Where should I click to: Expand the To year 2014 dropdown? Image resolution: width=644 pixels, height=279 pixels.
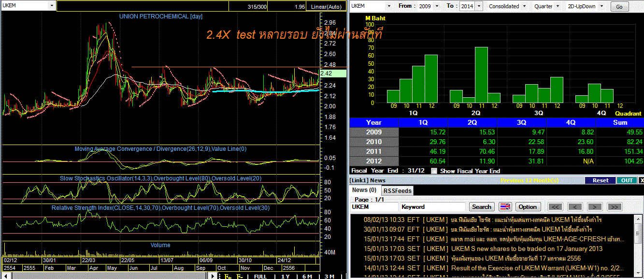pos(479,6)
